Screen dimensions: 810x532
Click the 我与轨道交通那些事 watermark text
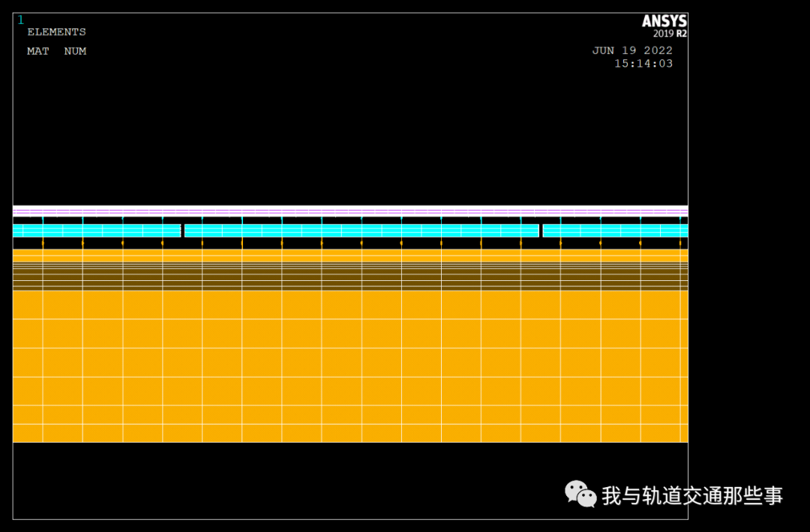pyautogui.click(x=690, y=495)
